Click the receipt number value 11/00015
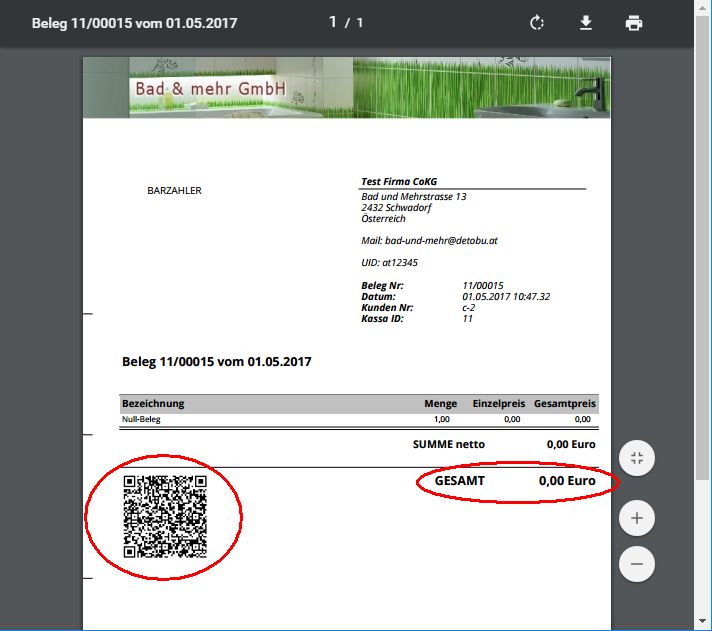Viewport: 712px width, 631px height. (483, 286)
